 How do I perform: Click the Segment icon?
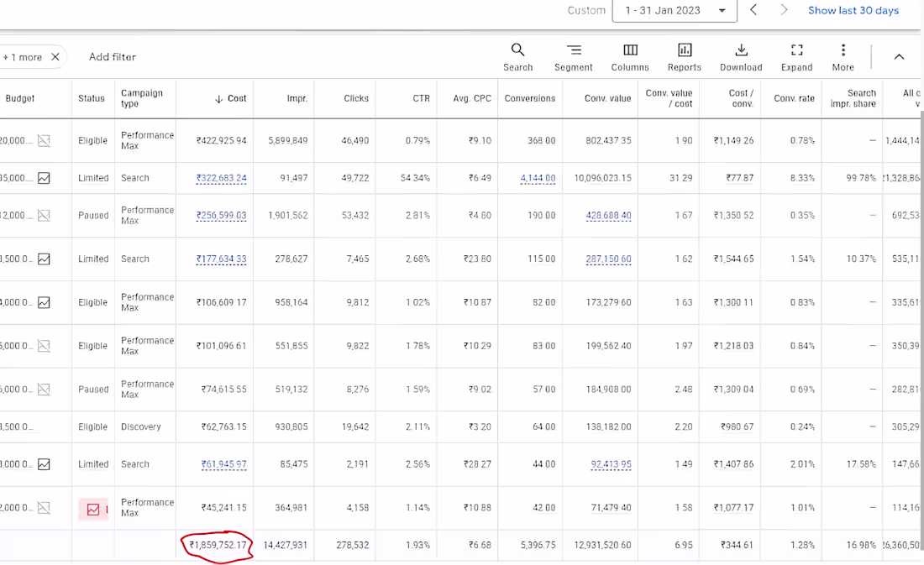coord(573,56)
